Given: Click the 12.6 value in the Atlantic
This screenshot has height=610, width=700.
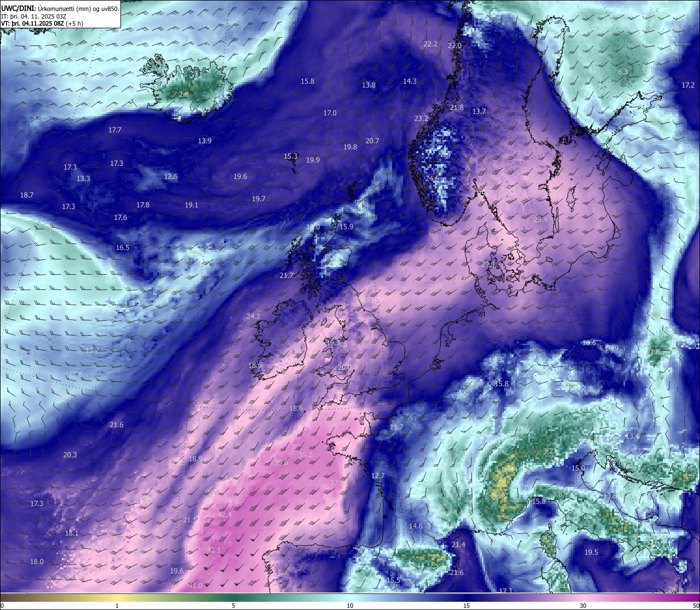Looking at the screenshot, I should coord(171,176).
